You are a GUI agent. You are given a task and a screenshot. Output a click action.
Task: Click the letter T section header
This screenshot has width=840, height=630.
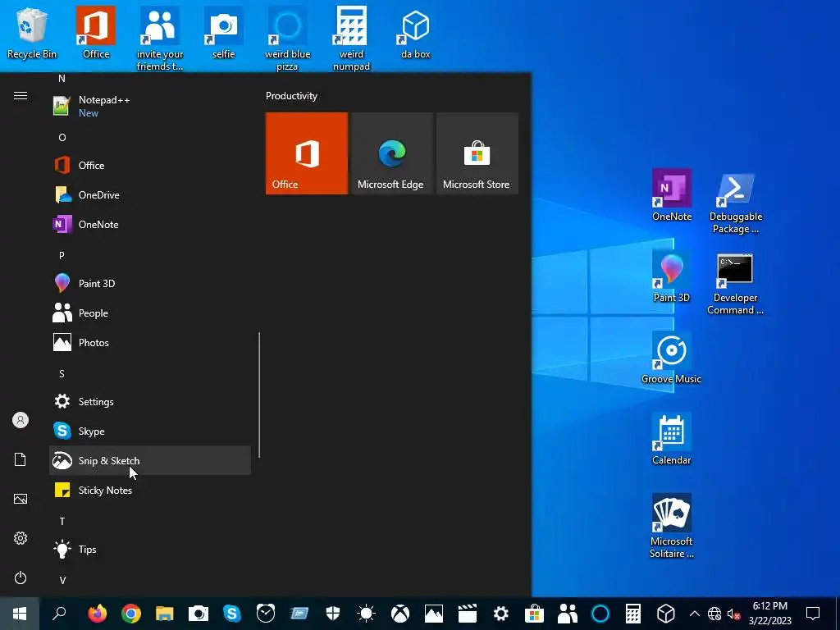62,521
